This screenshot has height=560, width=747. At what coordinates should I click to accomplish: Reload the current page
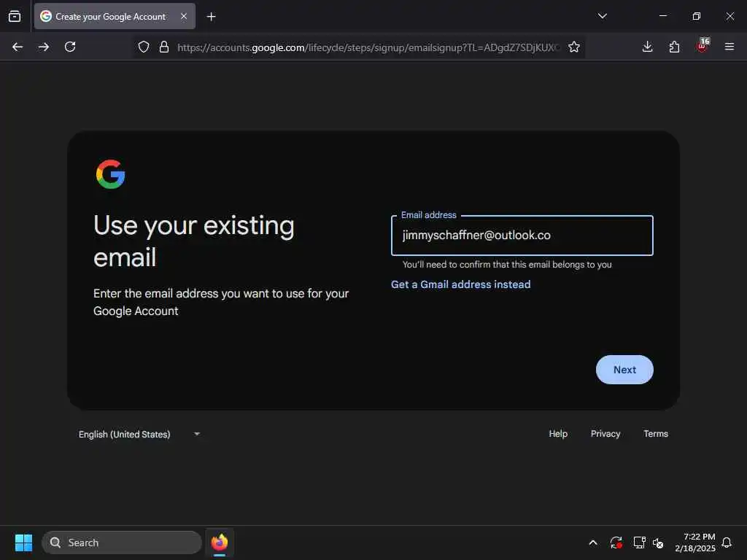click(x=70, y=47)
